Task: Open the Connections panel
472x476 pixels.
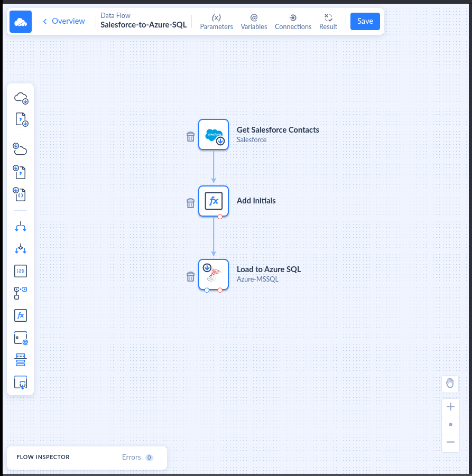Action: coord(293,22)
